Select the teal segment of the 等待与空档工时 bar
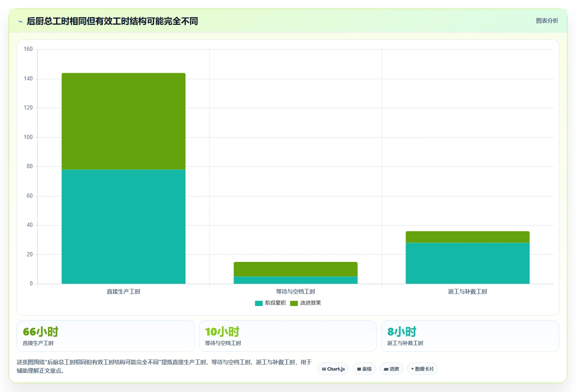The image size is (576, 392). coord(295,280)
